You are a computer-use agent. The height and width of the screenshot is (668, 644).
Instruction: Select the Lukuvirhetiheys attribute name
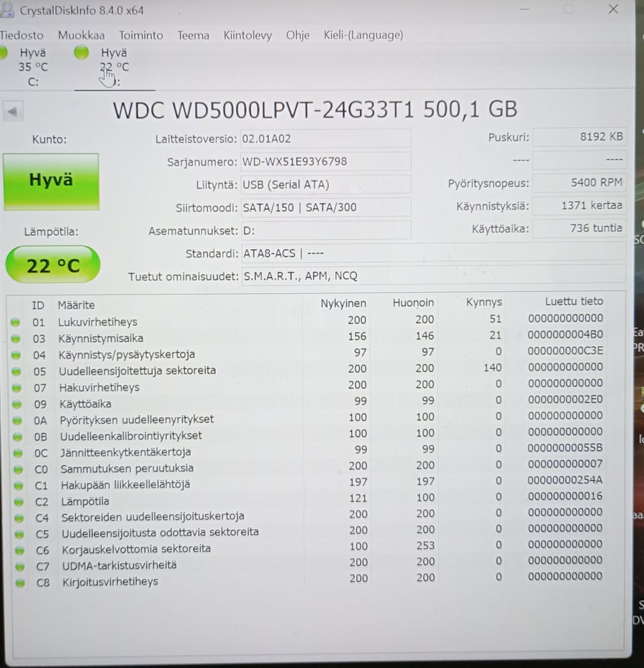coord(97,322)
